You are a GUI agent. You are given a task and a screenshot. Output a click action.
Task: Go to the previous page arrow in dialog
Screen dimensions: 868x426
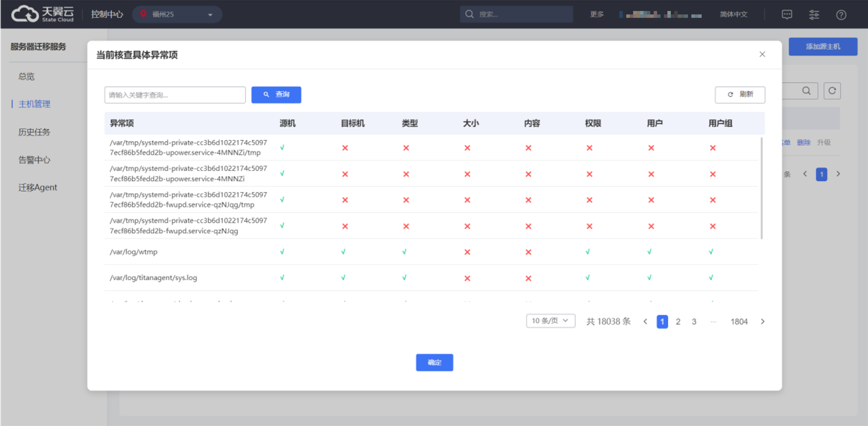click(645, 322)
